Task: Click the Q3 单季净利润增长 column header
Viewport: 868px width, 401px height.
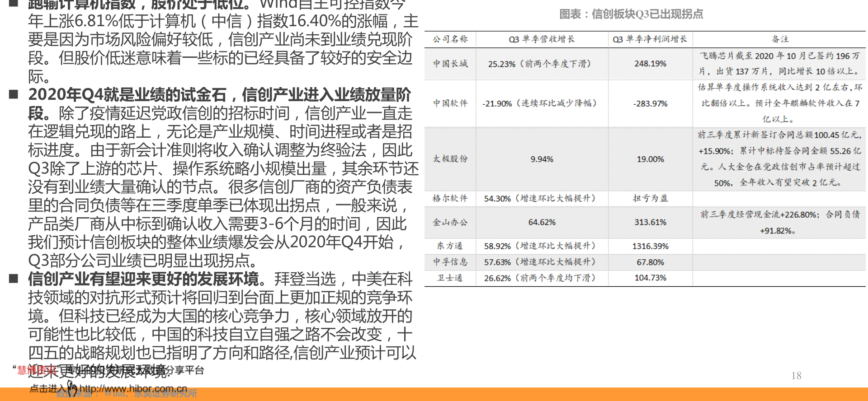Action: pos(650,39)
